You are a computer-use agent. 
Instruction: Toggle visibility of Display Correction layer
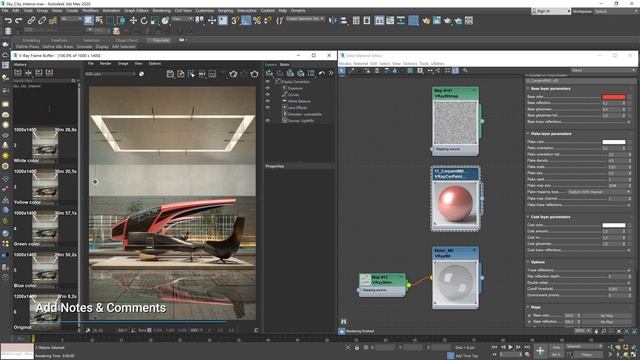[268, 82]
